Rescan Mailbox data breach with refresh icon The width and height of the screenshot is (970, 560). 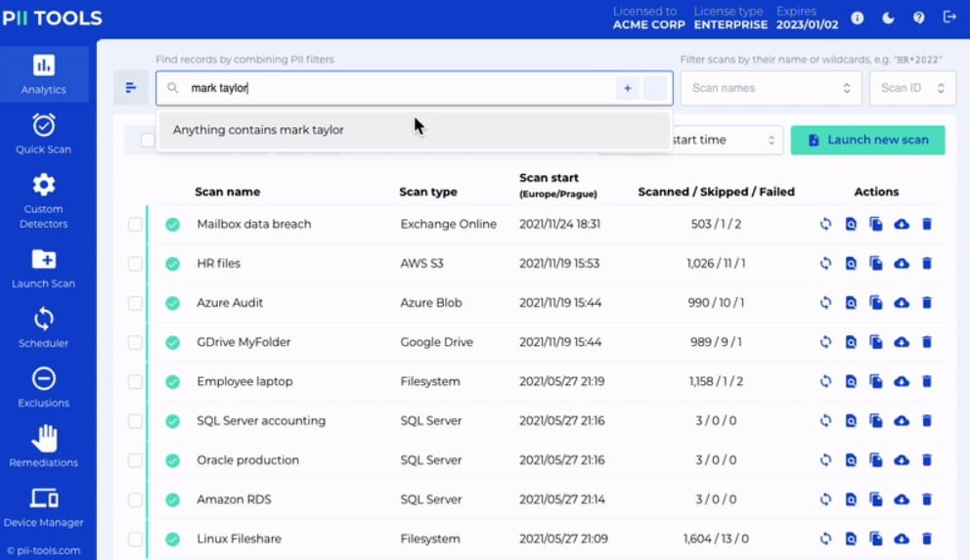coord(826,224)
